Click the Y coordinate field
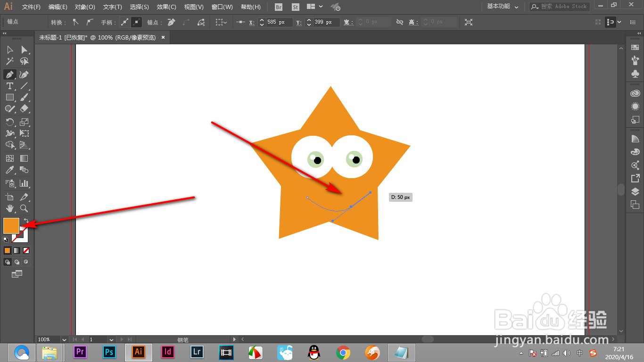The width and height of the screenshot is (644, 362). click(x=326, y=22)
